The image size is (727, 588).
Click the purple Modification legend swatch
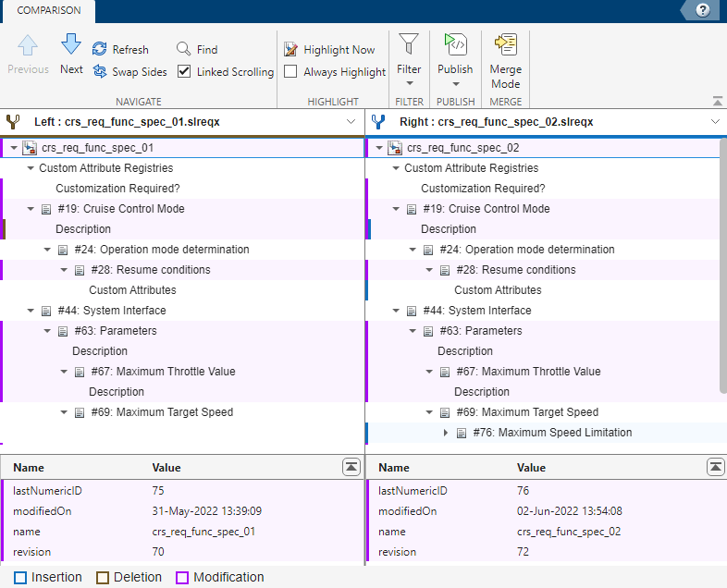pos(182,578)
